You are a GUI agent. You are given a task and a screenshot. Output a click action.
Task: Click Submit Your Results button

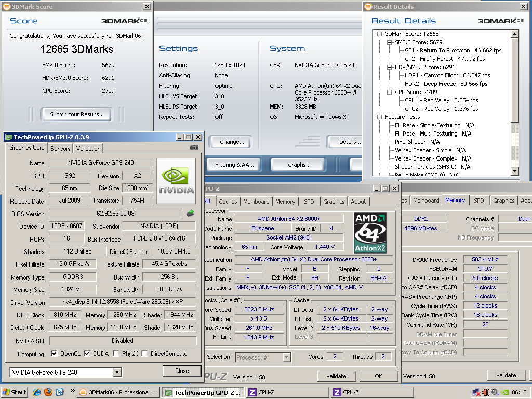tap(77, 114)
